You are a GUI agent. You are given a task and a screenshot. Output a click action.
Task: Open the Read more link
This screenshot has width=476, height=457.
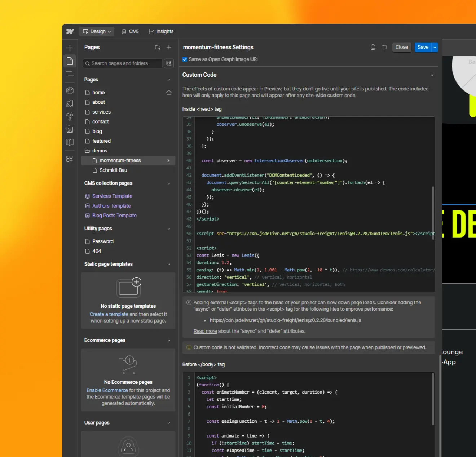click(x=205, y=331)
